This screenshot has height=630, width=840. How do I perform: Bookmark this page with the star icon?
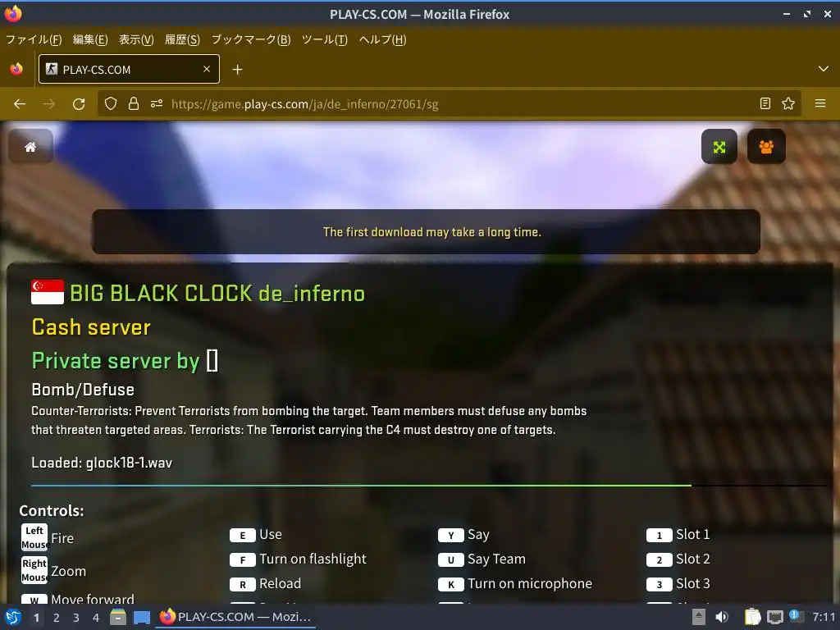pyautogui.click(x=788, y=104)
